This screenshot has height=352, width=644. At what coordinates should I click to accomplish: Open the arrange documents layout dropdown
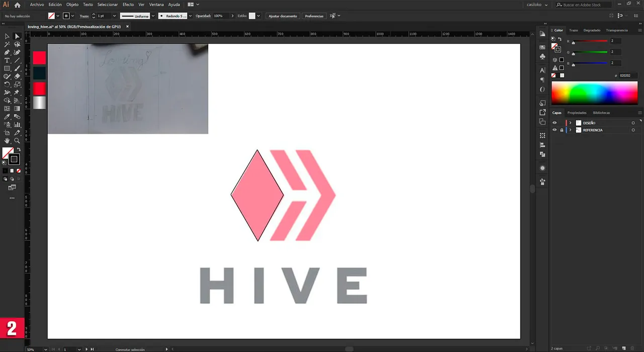194,5
